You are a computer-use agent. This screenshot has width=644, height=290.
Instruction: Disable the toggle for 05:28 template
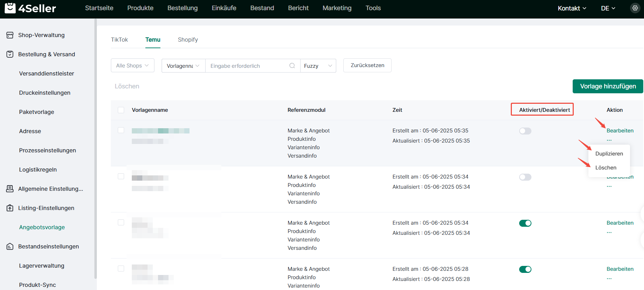[x=525, y=269]
